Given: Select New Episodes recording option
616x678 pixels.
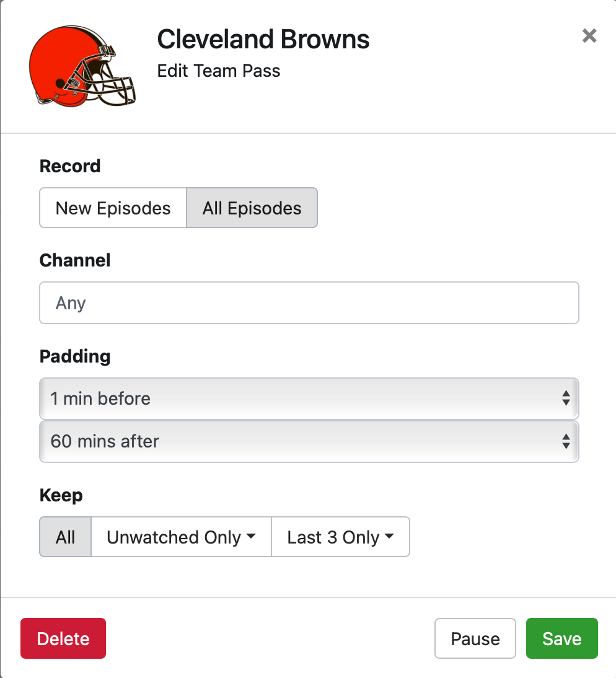Looking at the screenshot, I should (113, 208).
